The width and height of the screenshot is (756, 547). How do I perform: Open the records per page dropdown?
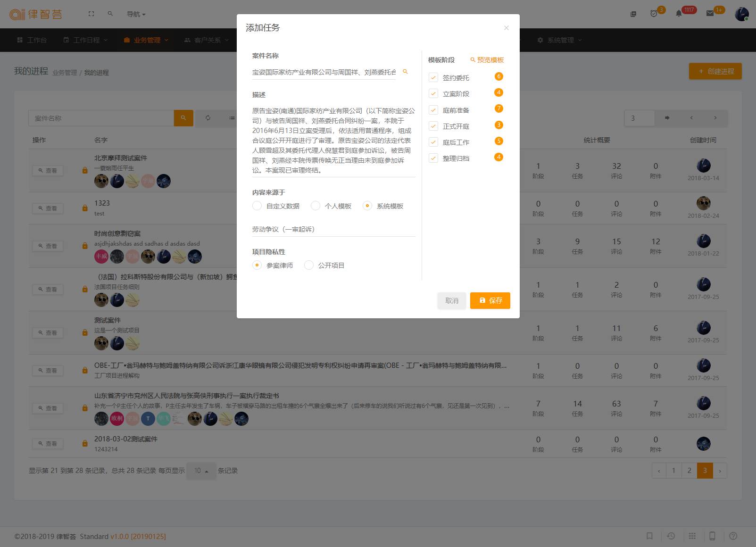[201, 471]
